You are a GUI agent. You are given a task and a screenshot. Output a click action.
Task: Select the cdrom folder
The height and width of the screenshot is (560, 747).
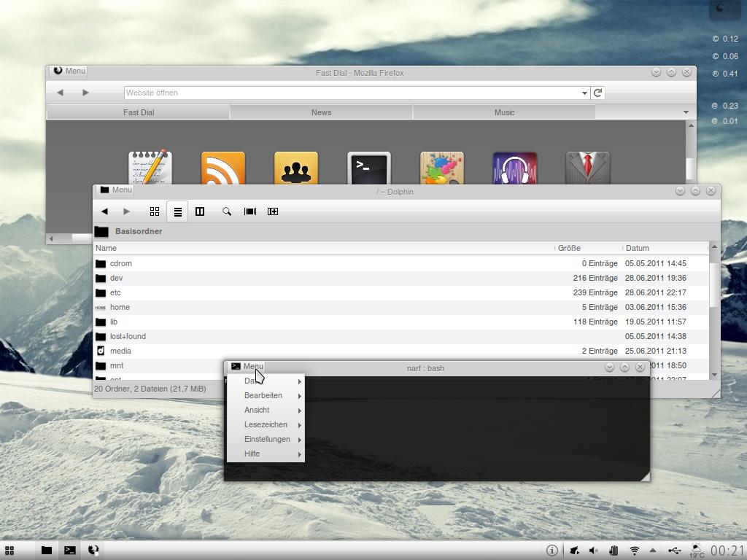401,264
